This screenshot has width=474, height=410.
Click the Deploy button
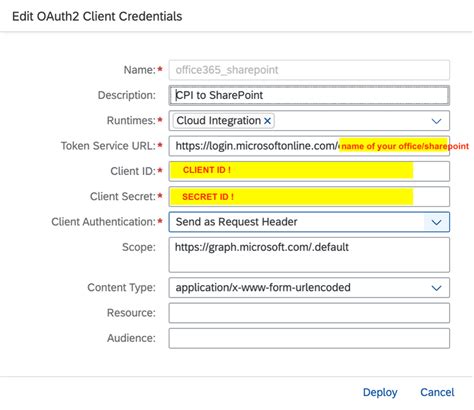tap(380, 392)
